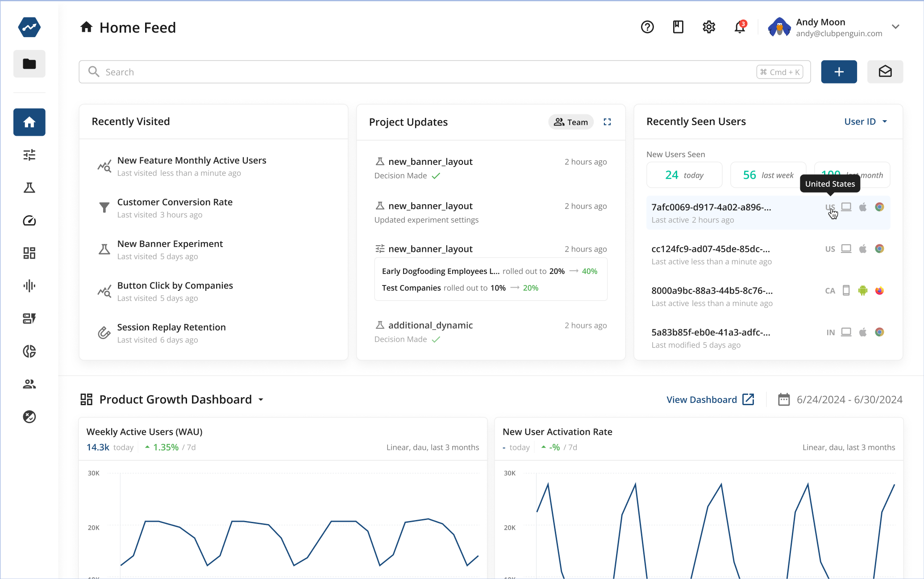Open the lightning list sidebar icon
The image size is (924, 579).
29,319
